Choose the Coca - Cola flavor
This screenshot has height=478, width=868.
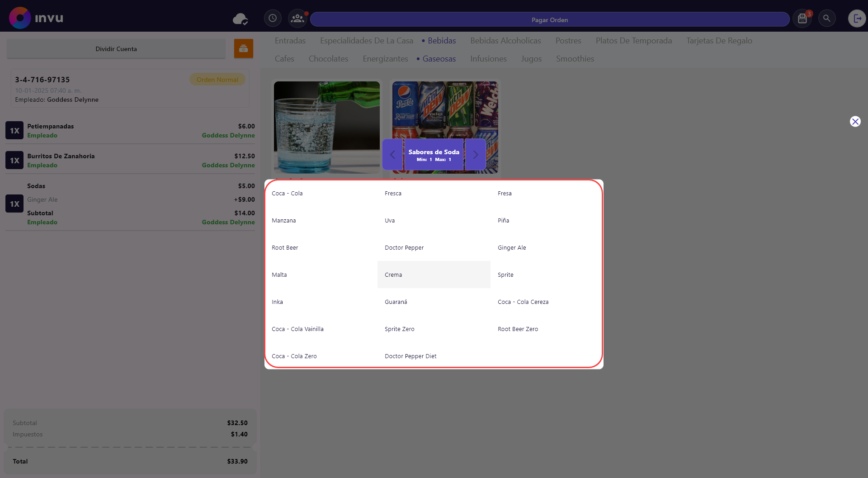click(321, 193)
